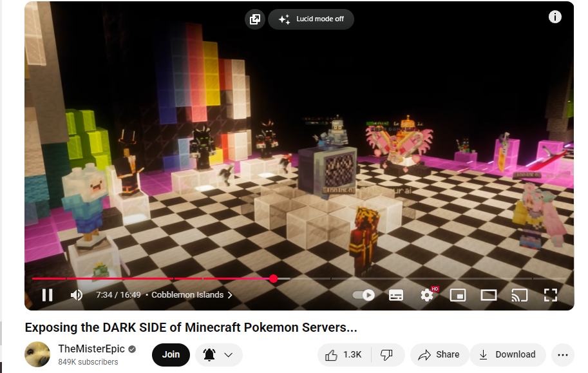Open the video settings gear
Image resolution: width=588 pixels, height=373 pixels.
427,295
